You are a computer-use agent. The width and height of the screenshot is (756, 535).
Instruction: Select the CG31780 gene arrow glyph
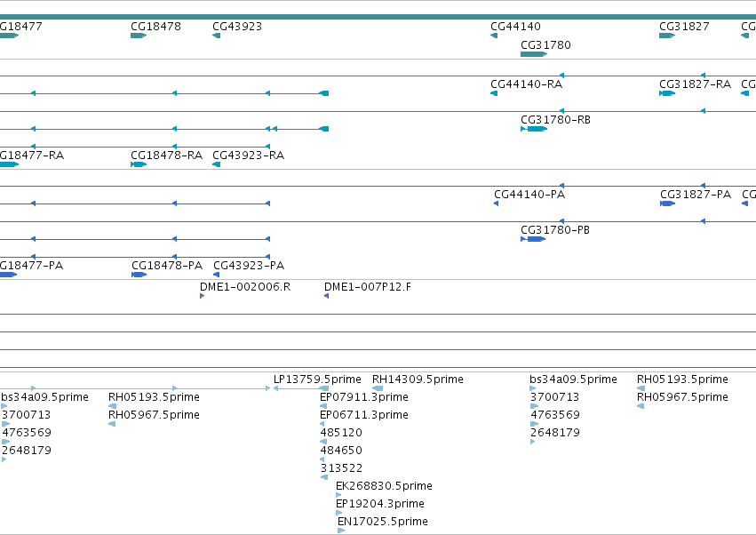(x=534, y=54)
